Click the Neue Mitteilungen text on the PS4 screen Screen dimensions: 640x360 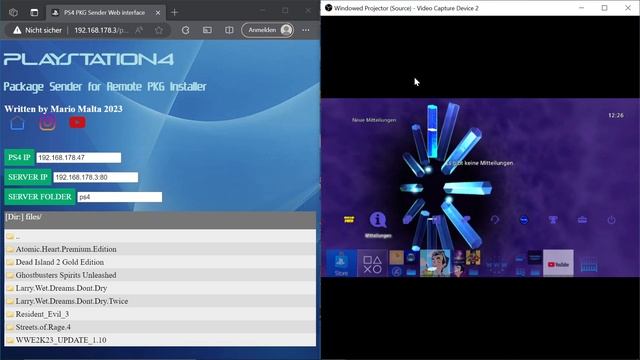click(374, 120)
